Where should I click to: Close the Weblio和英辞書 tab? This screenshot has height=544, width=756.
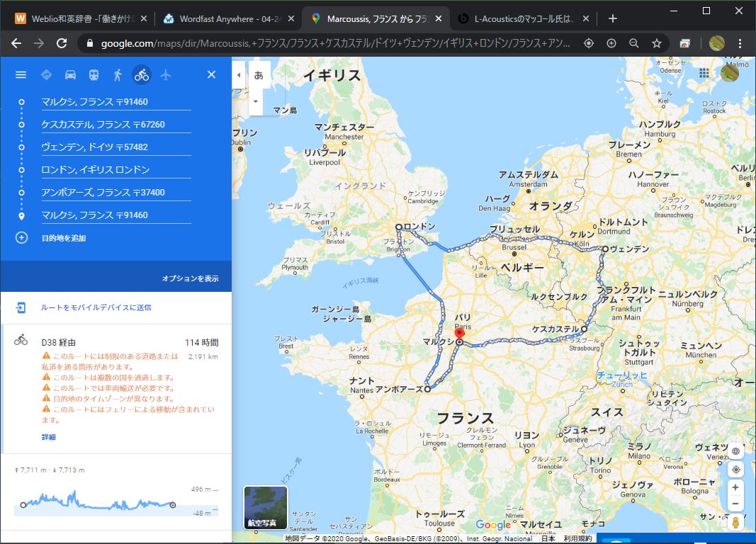pyautogui.click(x=144, y=19)
